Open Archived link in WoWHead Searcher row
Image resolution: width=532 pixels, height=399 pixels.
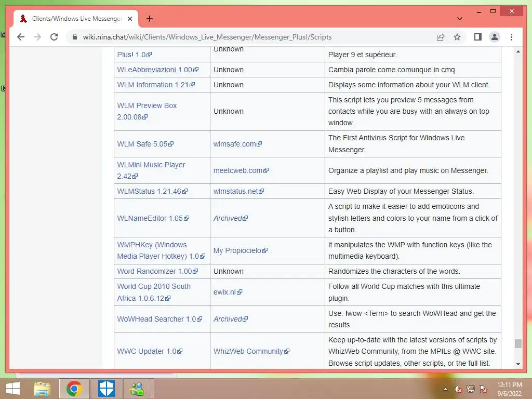(231, 319)
